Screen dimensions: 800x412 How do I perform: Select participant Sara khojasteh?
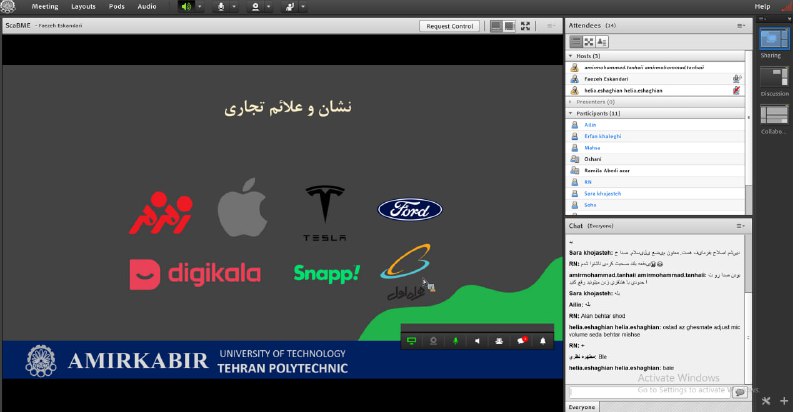pyautogui.click(x=655, y=193)
